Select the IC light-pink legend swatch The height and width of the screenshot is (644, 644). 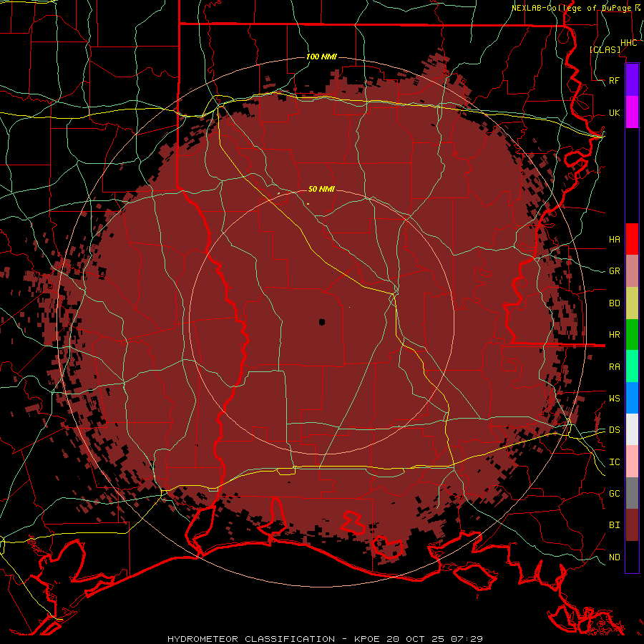coord(632,462)
